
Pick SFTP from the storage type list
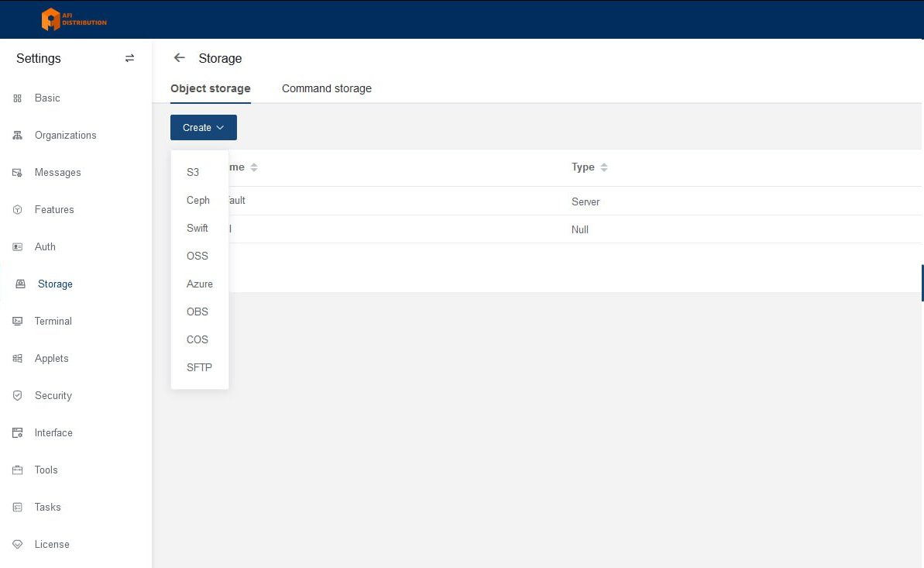199,367
